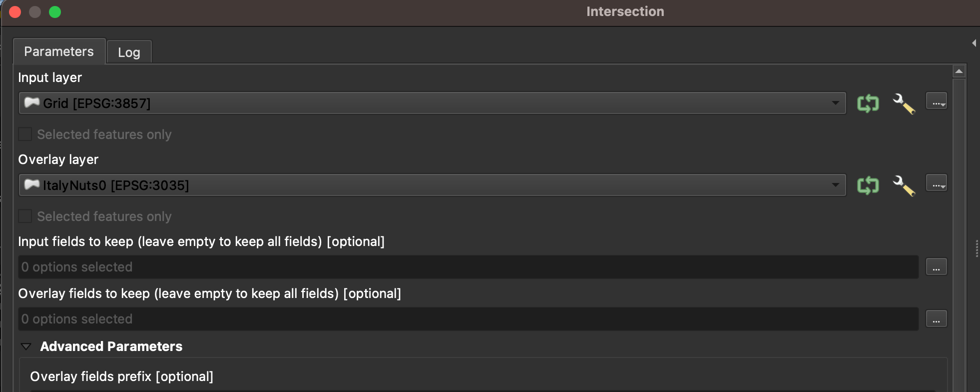The height and width of the screenshot is (392, 980).
Task: Click browse ellipsis button for Overlay layer
Action: [x=936, y=183]
